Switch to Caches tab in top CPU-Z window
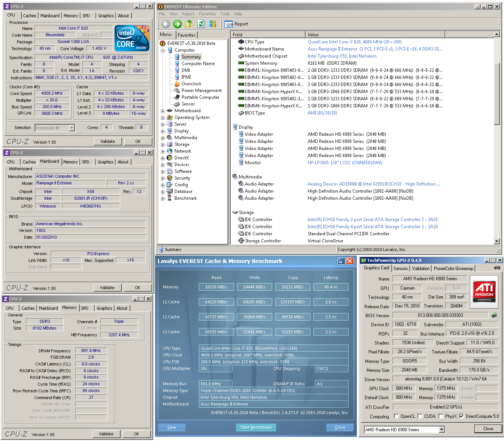This screenshot has width=504, height=441. coord(30,16)
